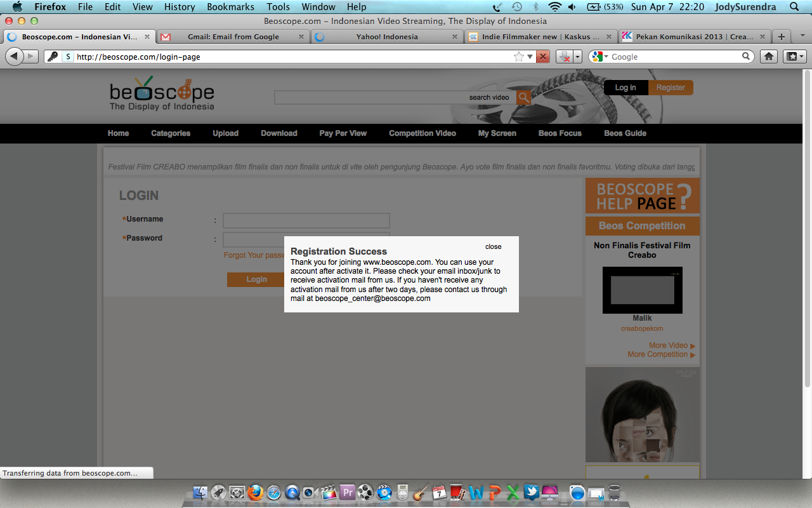812x508 pixels.
Task: Open QuickTime Player in the Dock
Action: [x=292, y=492]
